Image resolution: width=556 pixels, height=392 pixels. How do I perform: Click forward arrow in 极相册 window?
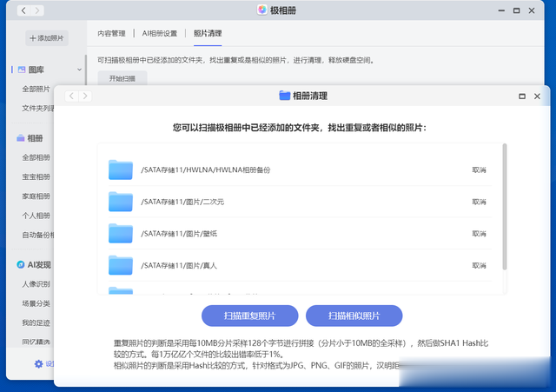[x=36, y=10]
